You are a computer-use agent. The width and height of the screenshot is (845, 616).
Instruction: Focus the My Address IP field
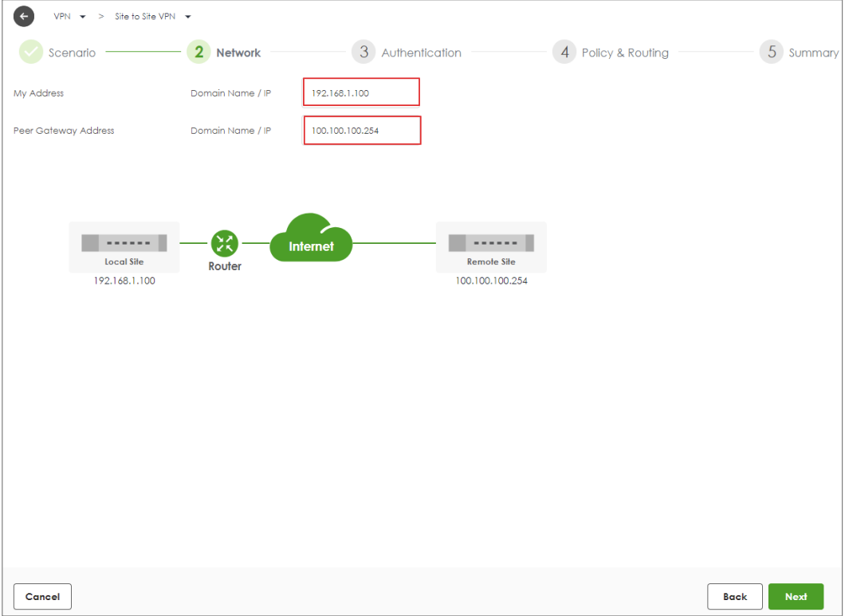coord(361,92)
